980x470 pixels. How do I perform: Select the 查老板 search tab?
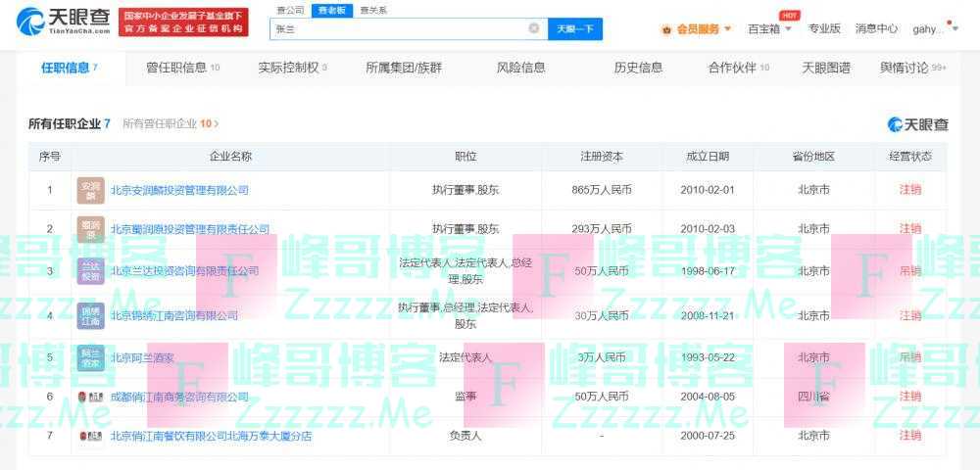pos(332,11)
